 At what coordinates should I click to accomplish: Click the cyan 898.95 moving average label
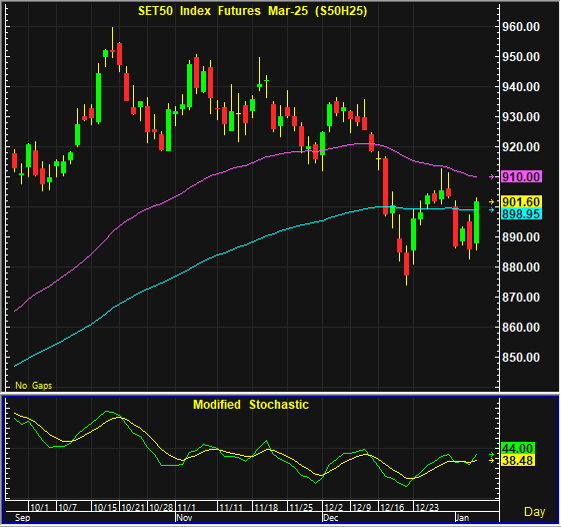click(521, 214)
